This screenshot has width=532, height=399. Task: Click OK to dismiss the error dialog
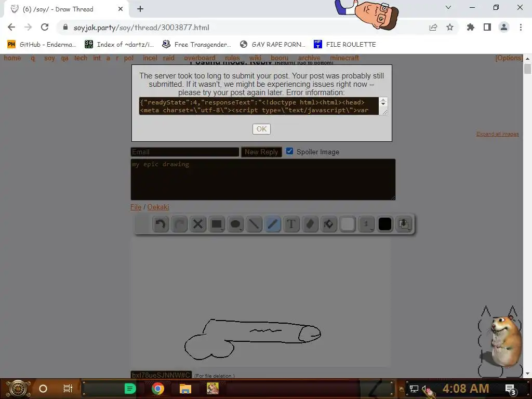261,129
